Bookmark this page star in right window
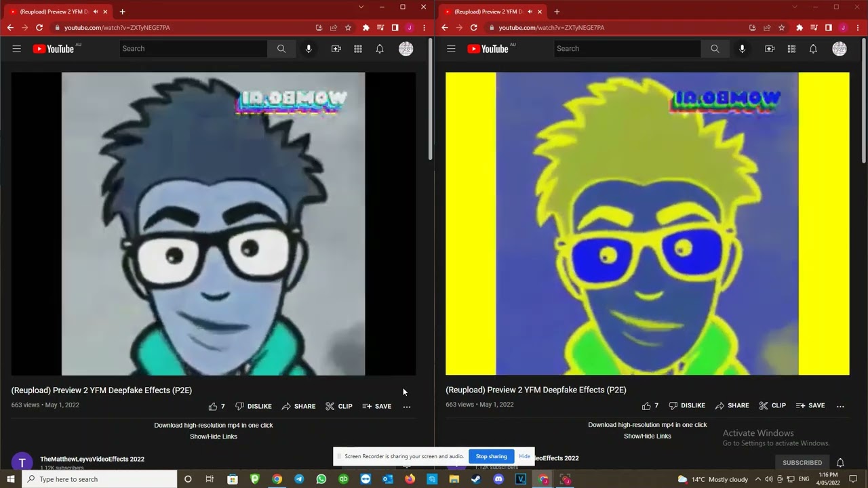Viewport: 868px width, 488px height. coord(782,28)
